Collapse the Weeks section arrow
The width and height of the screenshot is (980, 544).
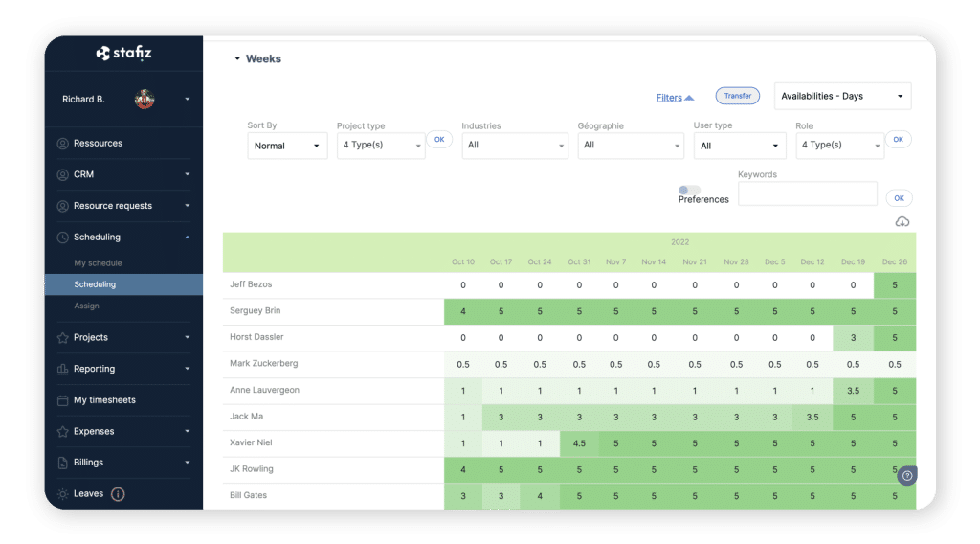[x=237, y=58]
